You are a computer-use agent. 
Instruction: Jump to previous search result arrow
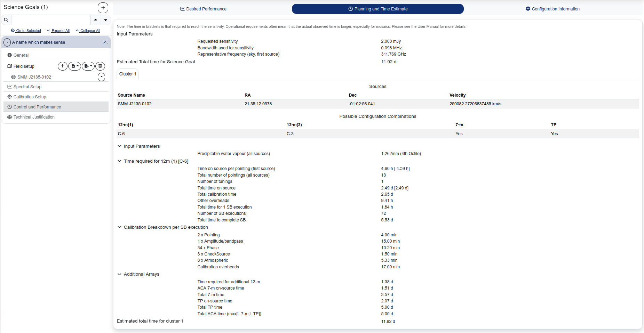96,20
